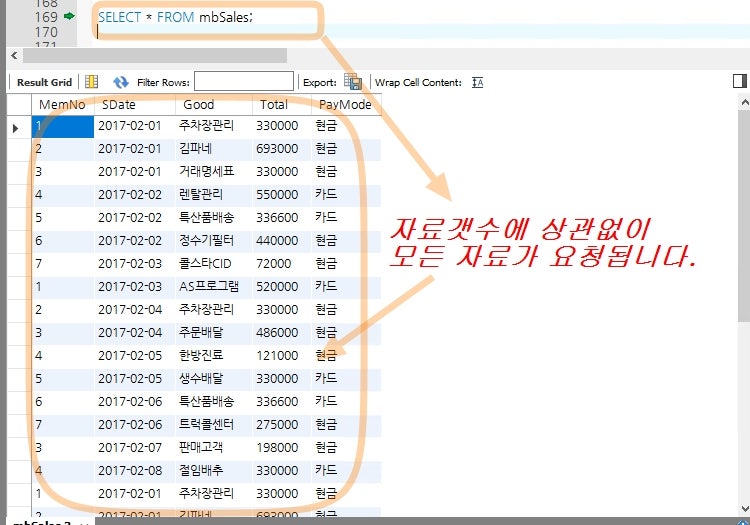The width and height of the screenshot is (750, 525).
Task: Sort by MemNo column header
Action: [x=62, y=105]
